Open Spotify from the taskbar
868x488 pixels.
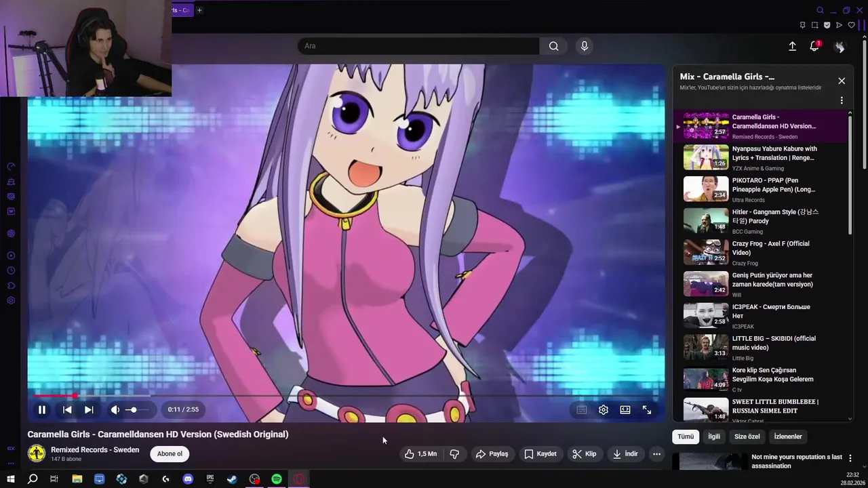(x=277, y=479)
